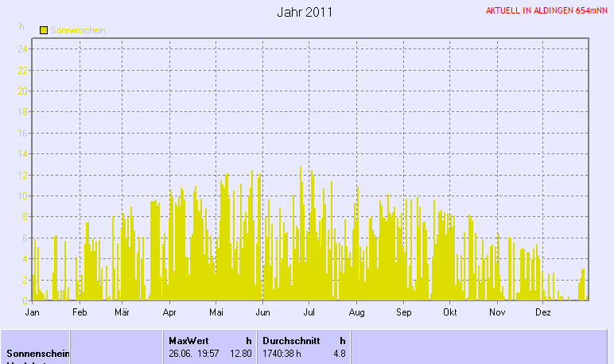The height and width of the screenshot is (364, 614).
Task: Click the Durchschnitt column header
Action: tap(291, 340)
